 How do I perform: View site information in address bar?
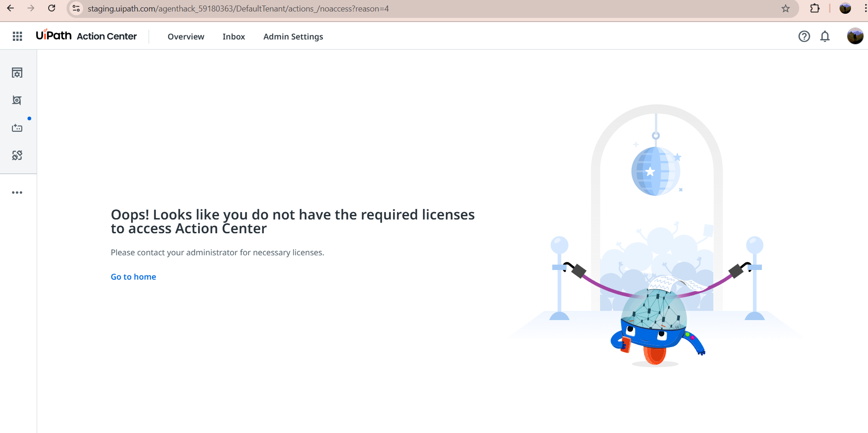(76, 9)
